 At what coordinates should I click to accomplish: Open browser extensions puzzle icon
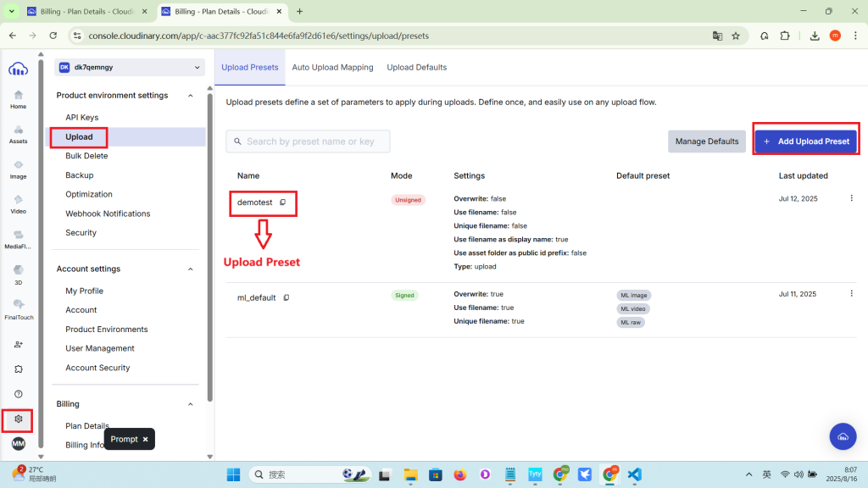pos(785,36)
